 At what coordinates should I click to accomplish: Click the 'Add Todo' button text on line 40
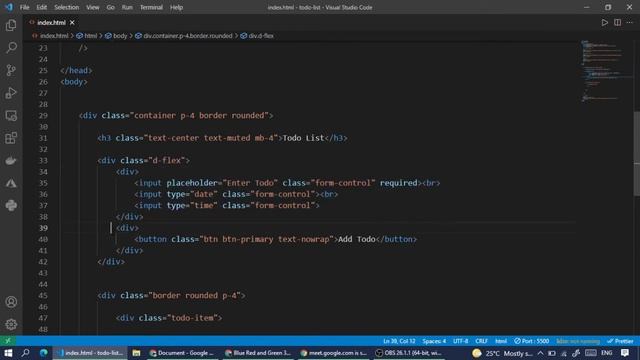357,239
